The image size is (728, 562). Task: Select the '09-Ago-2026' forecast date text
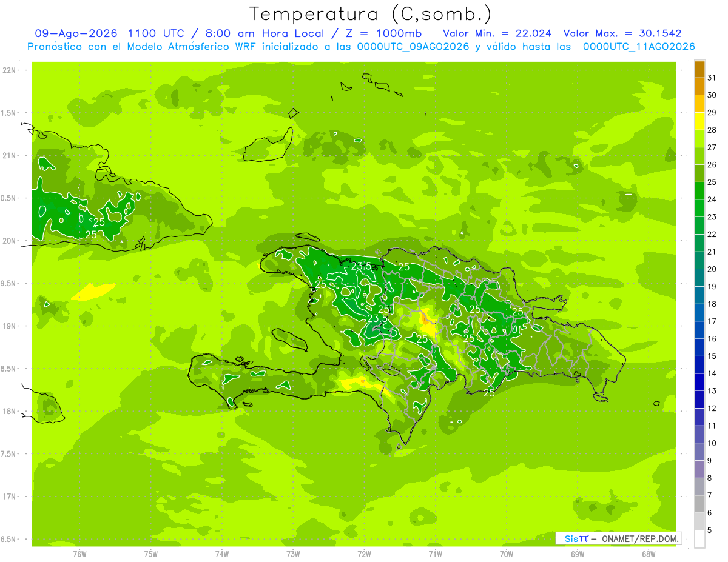pos(76,33)
